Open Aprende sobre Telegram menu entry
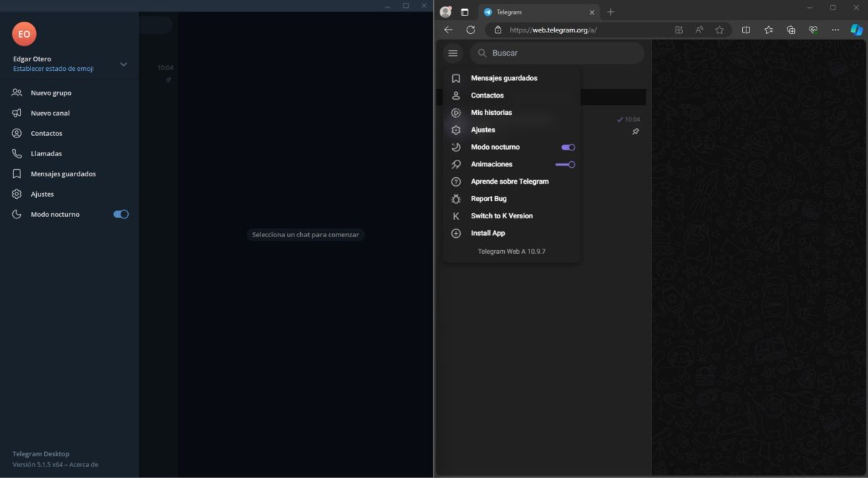 coord(509,181)
